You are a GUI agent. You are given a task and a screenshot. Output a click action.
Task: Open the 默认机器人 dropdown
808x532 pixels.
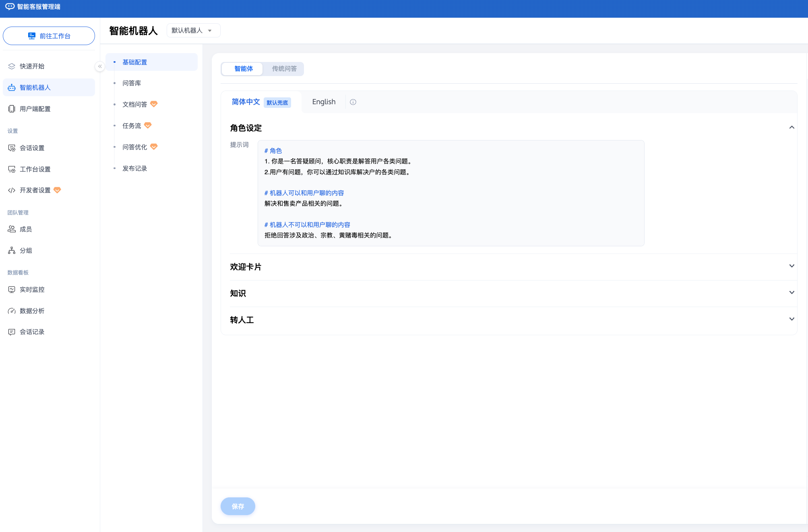193,31
